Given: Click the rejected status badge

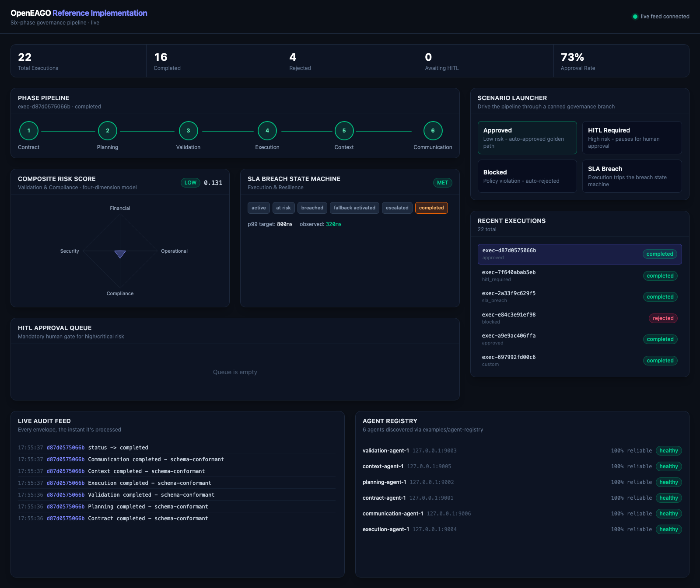Looking at the screenshot, I should coord(663,318).
